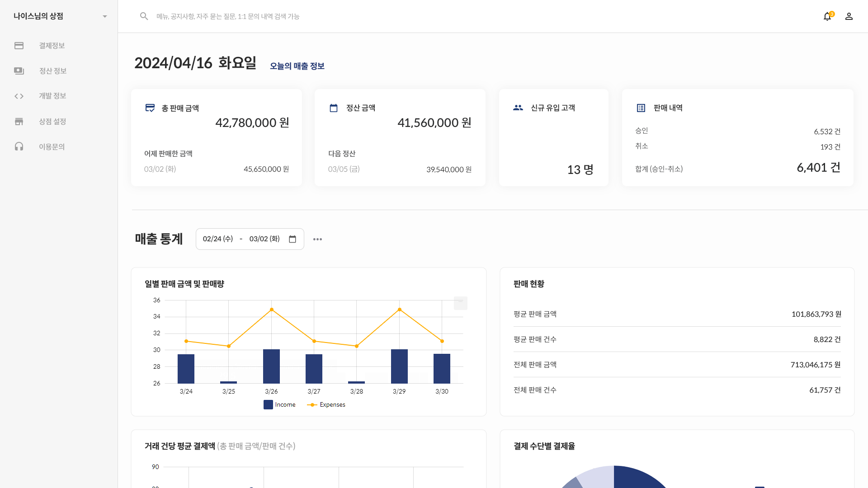Click the 3/30 income bar
The height and width of the screenshot is (488, 868).
pos(442,369)
